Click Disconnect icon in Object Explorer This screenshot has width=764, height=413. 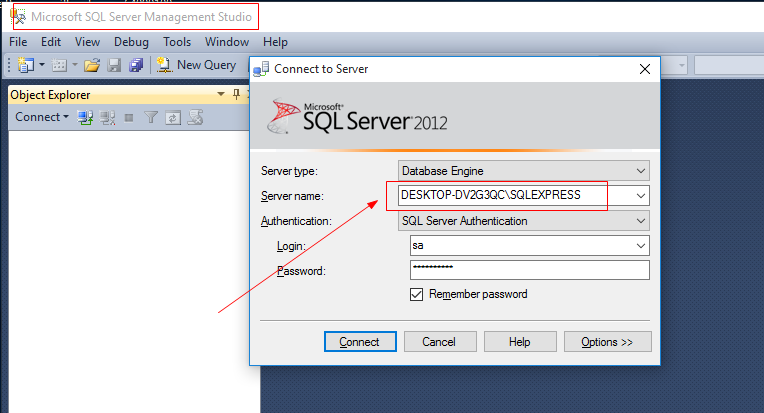point(108,117)
